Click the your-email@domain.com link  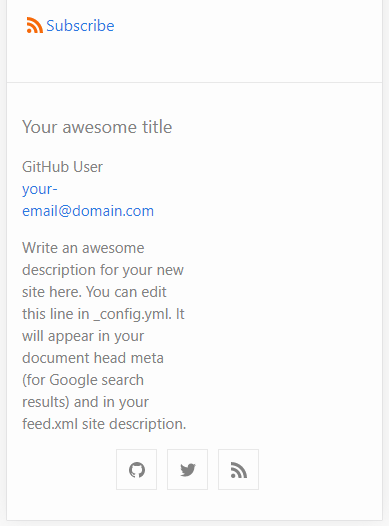coord(88,200)
